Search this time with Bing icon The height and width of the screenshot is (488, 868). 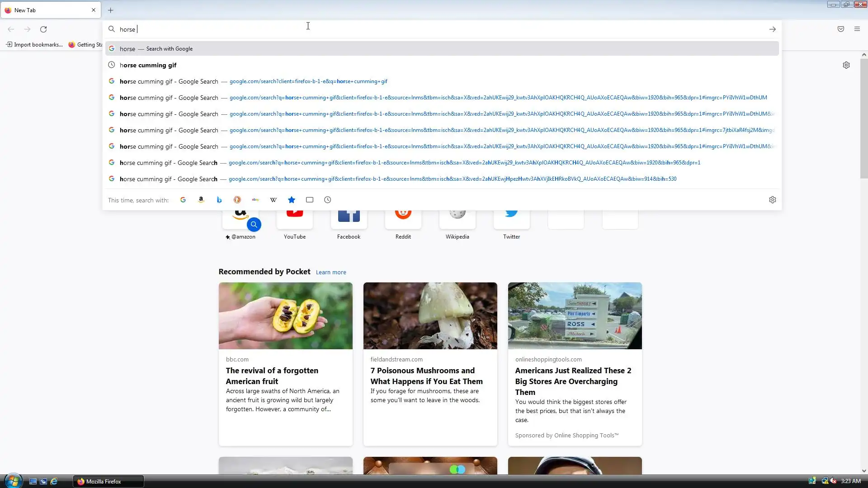(x=219, y=200)
